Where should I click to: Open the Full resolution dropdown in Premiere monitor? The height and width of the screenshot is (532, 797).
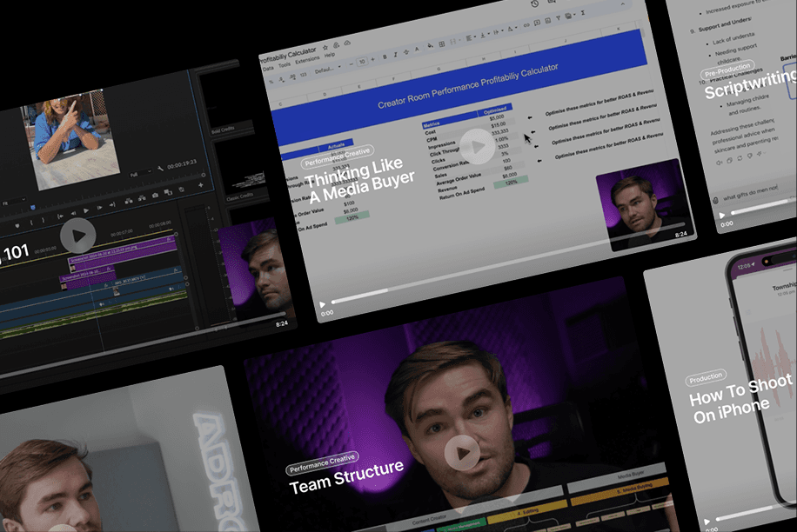pyautogui.click(x=140, y=173)
